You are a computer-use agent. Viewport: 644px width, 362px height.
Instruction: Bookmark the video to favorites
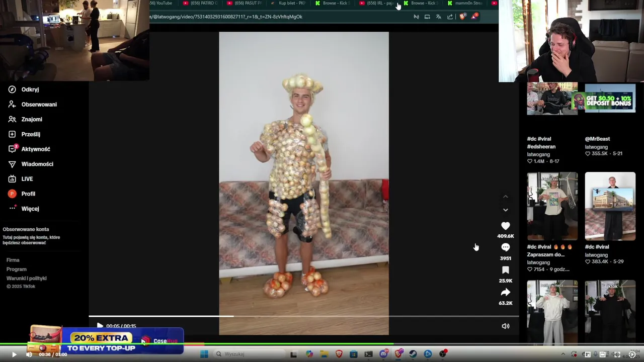(506, 270)
